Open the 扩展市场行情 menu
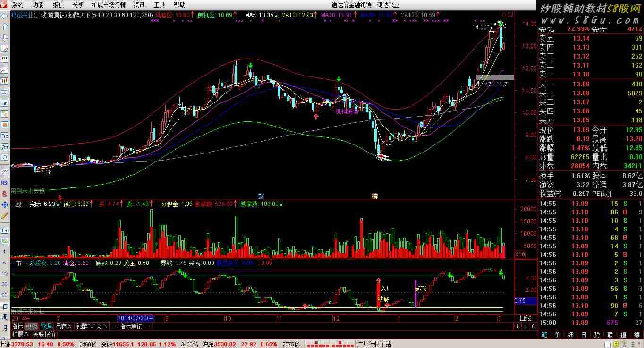This screenshot has height=348, width=644. [109, 5]
